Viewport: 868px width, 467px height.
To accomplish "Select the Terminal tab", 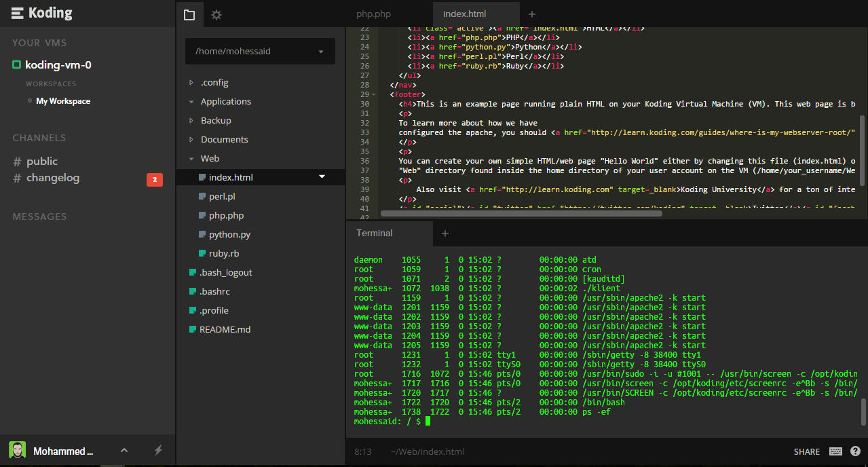I will pyautogui.click(x=375, y=233).
